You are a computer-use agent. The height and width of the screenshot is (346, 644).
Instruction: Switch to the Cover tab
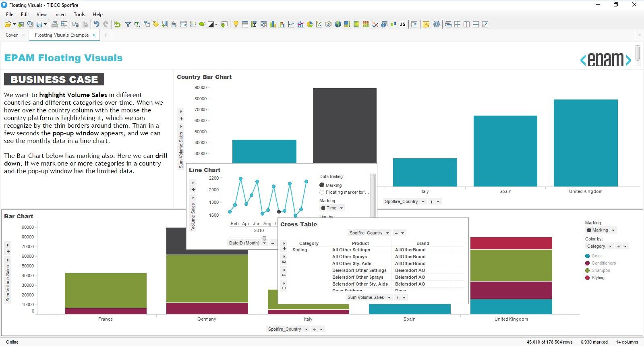coord(12,35)
